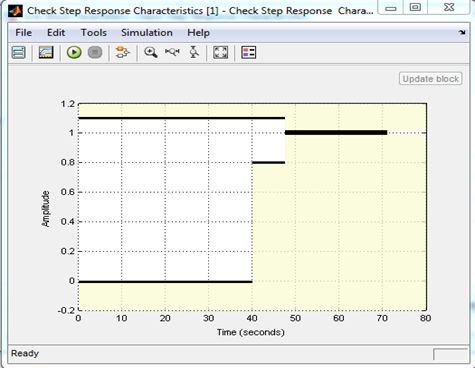This screenshot has width=475, height=368.
Task: Select the lower bound line at amplitude 0
Action: click(165, 282)
